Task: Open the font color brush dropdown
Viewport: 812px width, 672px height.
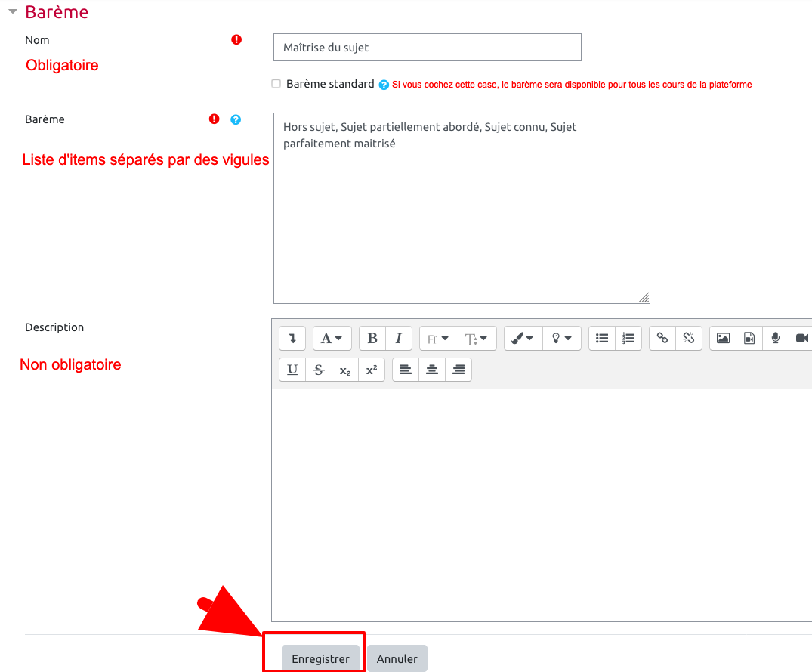Action: point(523,339)
